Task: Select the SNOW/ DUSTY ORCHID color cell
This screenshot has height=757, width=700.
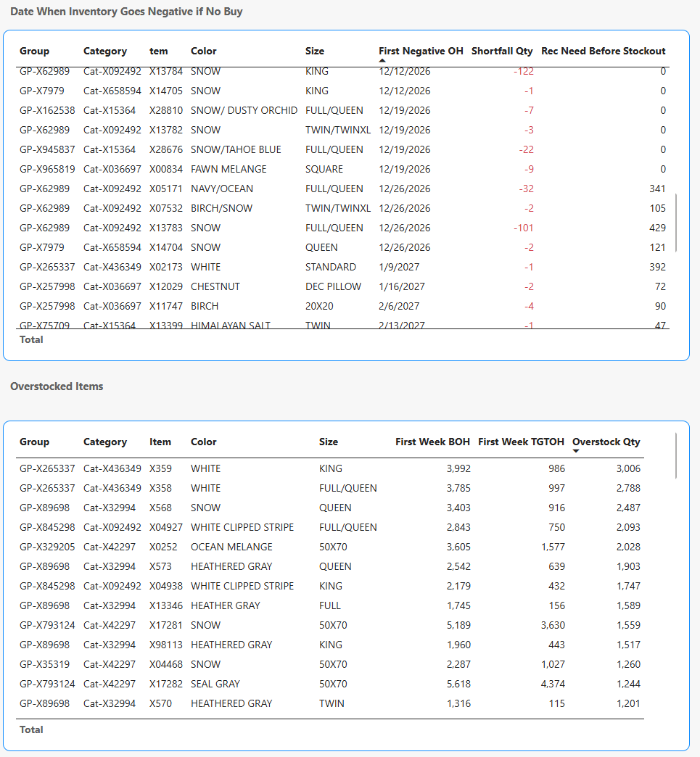Action: click(244, 110)
